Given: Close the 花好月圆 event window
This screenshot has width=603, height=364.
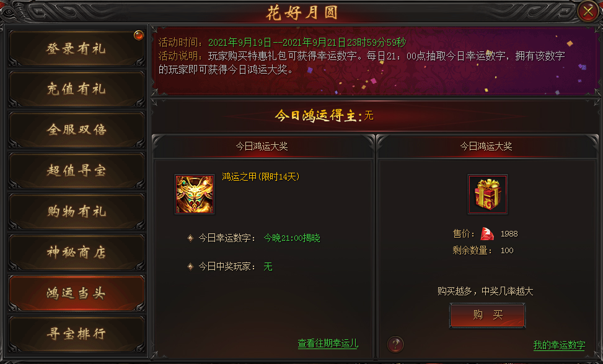Looking at the screenshot, I should 588,11.
